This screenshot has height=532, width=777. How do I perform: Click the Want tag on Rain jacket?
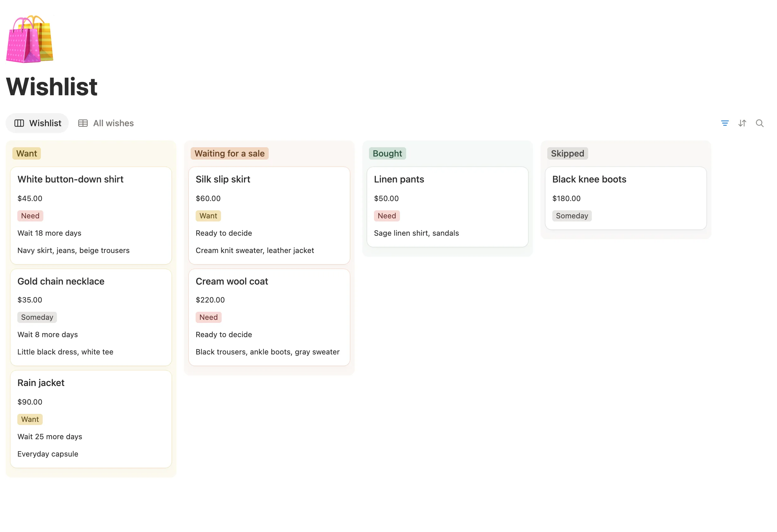[x=30, y=419]
